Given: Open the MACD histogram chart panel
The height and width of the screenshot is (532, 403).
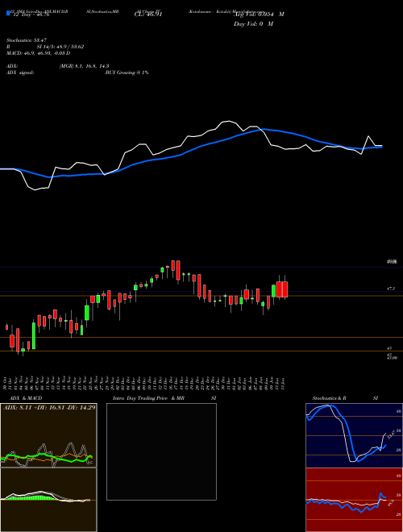Looking at the screenshot, I should click(x=48, y=500).
